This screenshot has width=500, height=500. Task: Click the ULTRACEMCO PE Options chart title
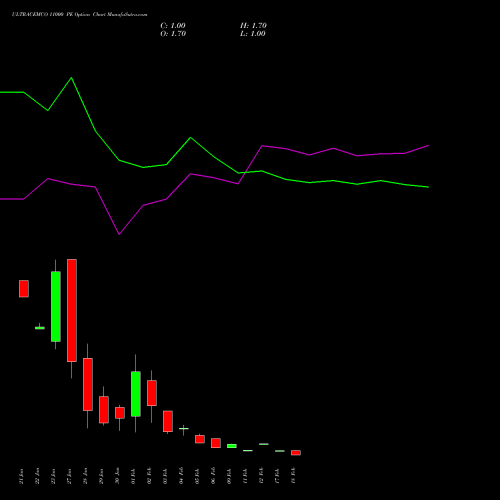[x=79, y=15]
